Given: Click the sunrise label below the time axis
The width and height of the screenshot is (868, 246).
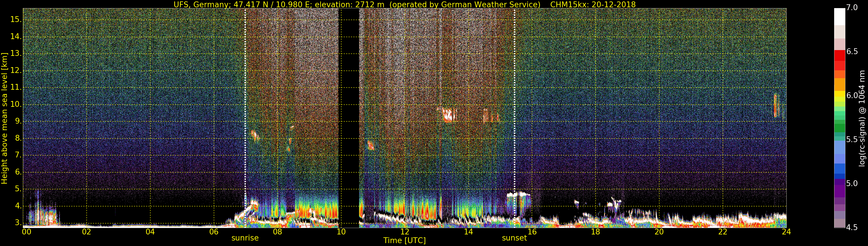Looking at the screenshot, I should point(244,238).
